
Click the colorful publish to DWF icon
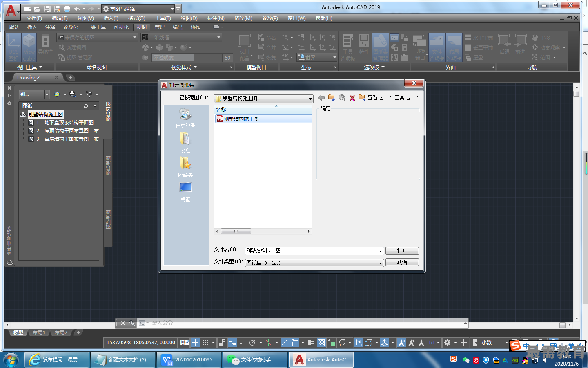pyautogui.click(x=57, y=94)
